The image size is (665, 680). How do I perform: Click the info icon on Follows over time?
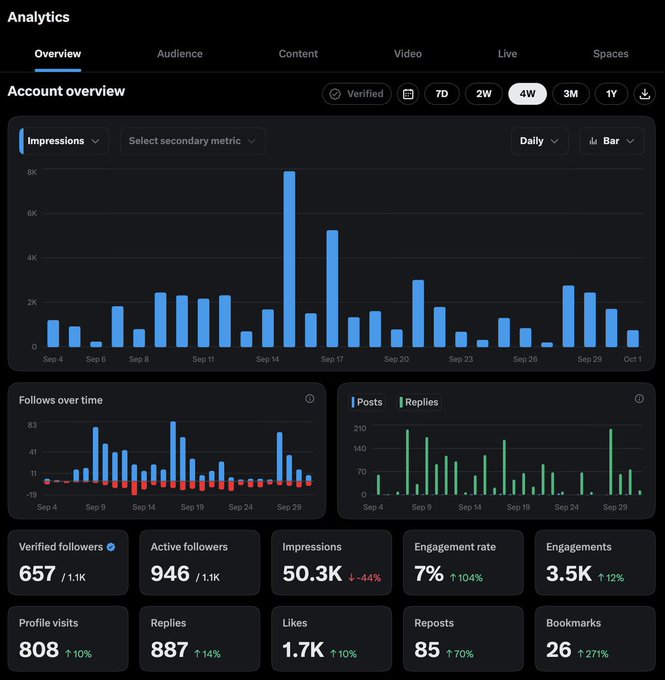pyautogui.click(x=310, y=399)
